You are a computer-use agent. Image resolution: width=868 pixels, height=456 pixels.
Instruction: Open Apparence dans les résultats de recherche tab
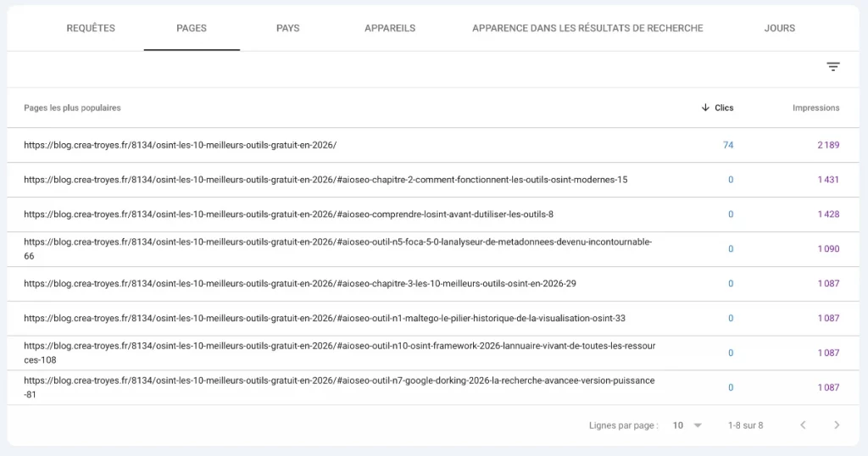587,28
